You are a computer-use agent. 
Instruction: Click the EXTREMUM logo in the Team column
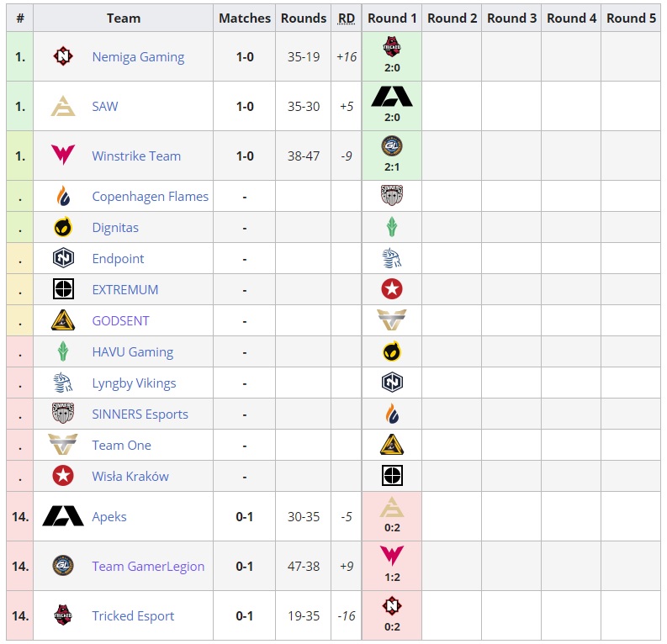coord(63,290)
